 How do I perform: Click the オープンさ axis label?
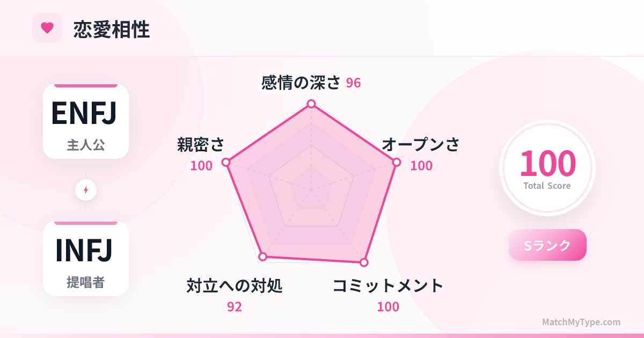coord(421,145)
